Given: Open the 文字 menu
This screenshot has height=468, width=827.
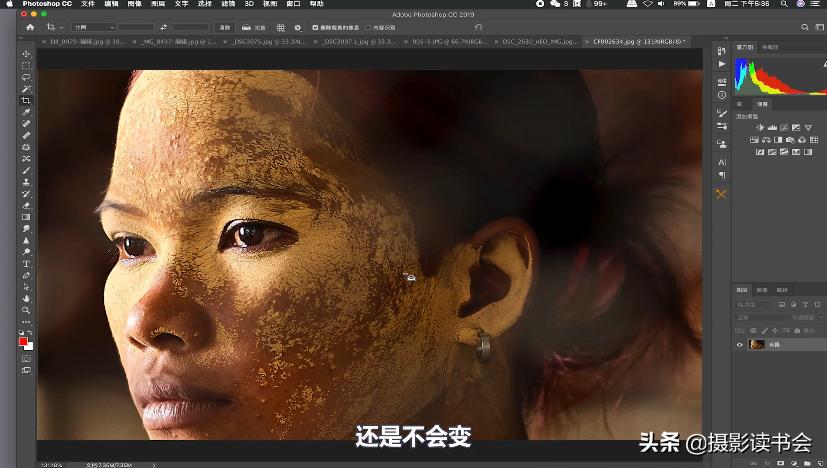Looking at the screenshot, I should click(181, 4).
